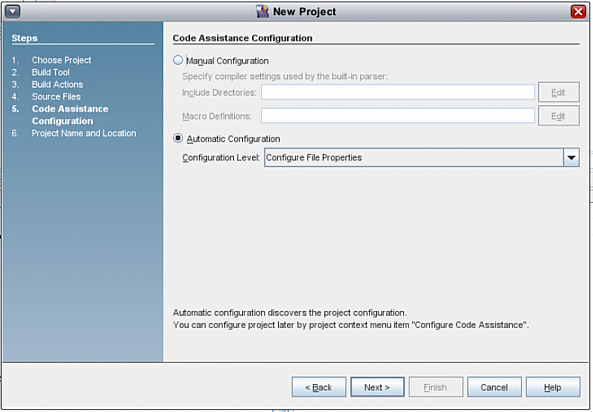Click the Steps heading
The image size is (593, 412).
(24, 38)
